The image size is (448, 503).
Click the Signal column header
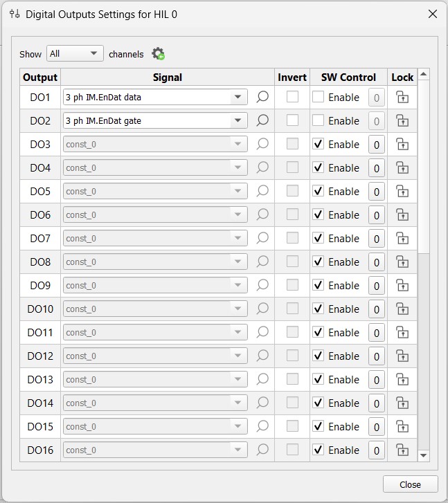tap(168, 77)
